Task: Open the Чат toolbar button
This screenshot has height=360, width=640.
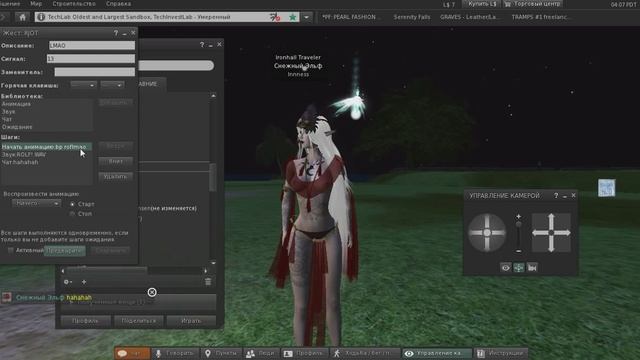Action: coord(132,353)
